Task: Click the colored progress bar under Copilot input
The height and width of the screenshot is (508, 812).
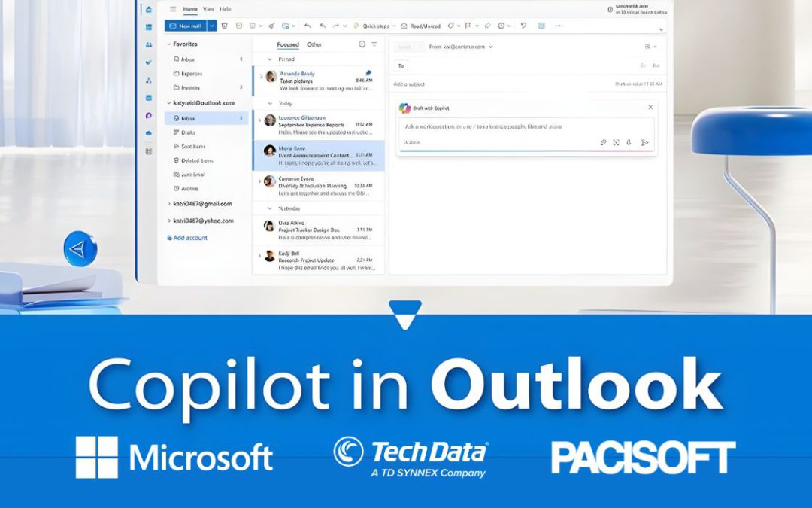Action: tap(526, 149)
